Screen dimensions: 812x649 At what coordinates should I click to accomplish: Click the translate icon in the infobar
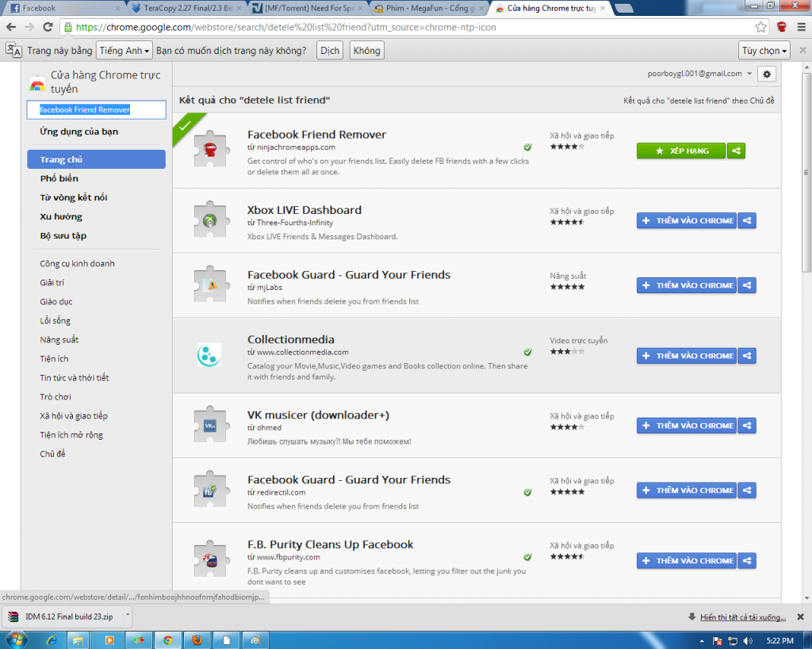coord(13,50)
